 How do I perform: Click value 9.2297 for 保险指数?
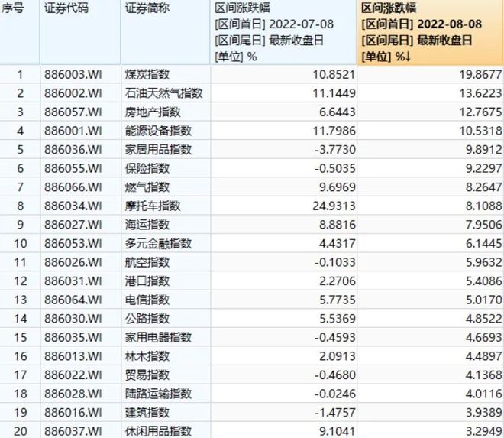[483, 168]
